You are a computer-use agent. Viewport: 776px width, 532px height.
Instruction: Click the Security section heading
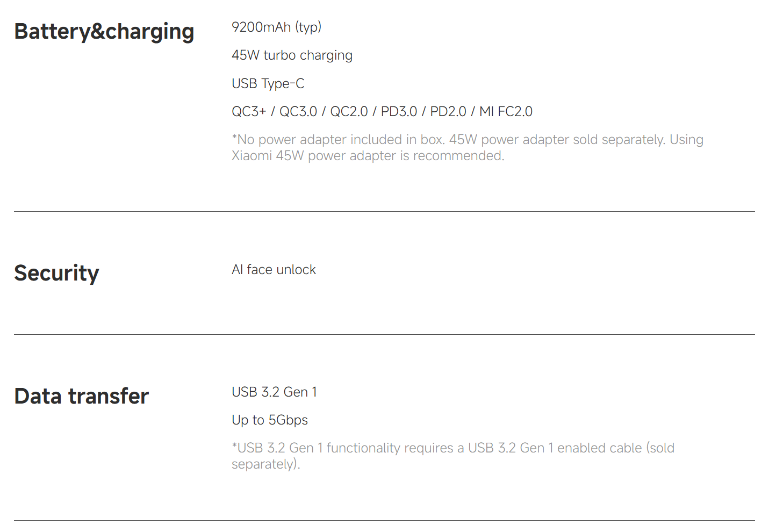(x=56, y=273)
